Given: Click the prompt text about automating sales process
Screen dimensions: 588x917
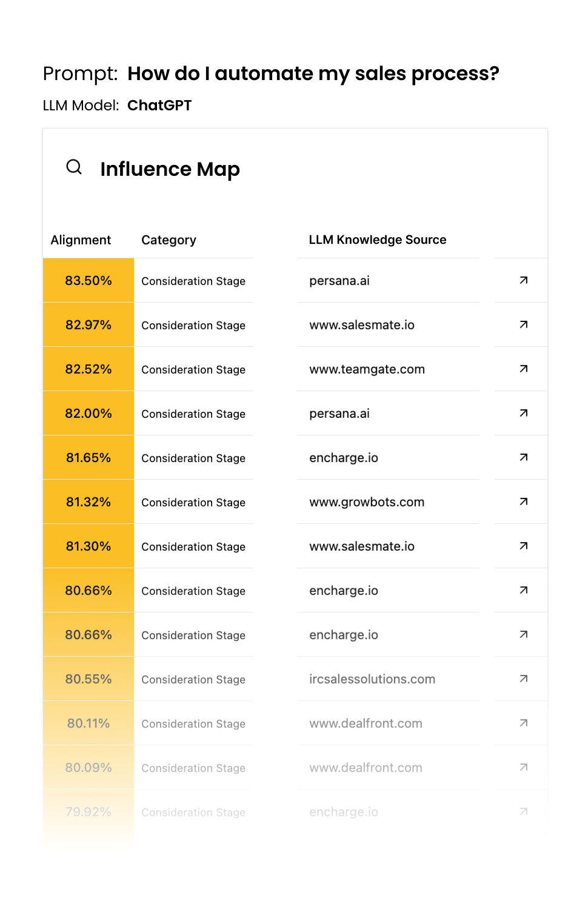Looking at the screenshot, I should coord(313,74).
